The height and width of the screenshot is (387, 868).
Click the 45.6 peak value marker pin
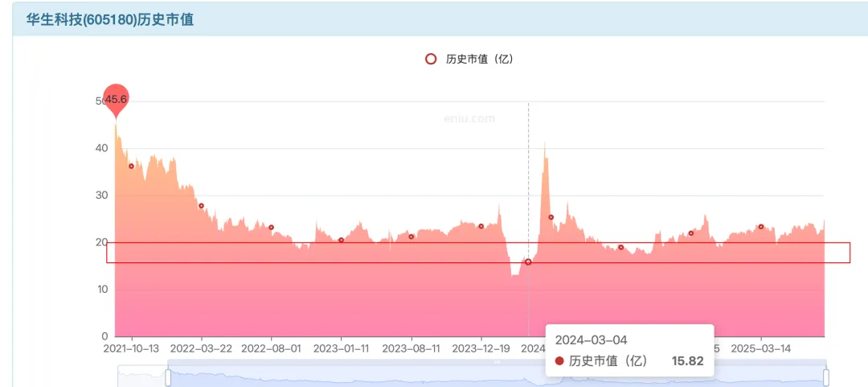click(116, 101)
